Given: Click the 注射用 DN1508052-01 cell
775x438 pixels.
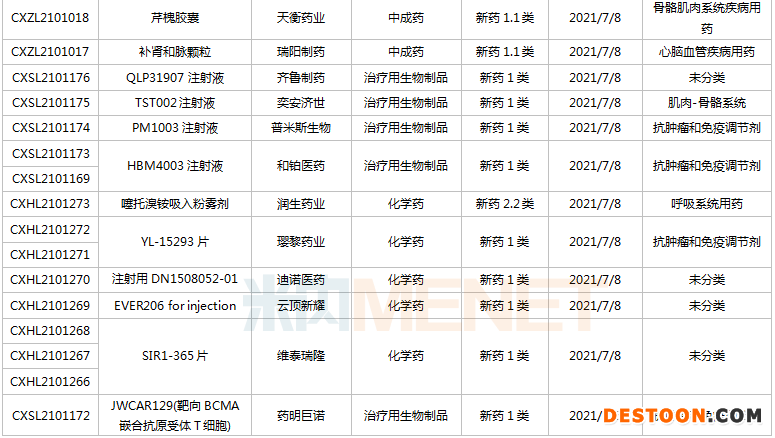Looking at the screenshot, I should (x=175, y=279).
